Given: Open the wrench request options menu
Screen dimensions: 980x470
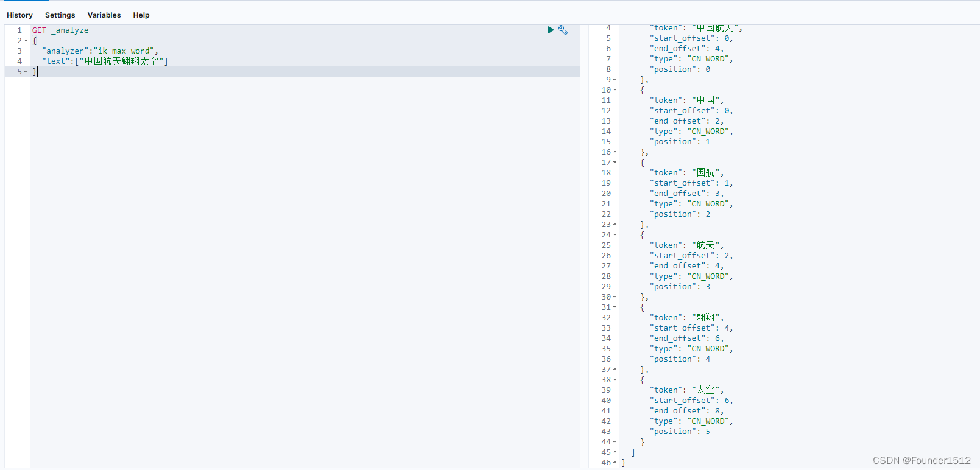Looking at the screenshot, I should point(563,30).
